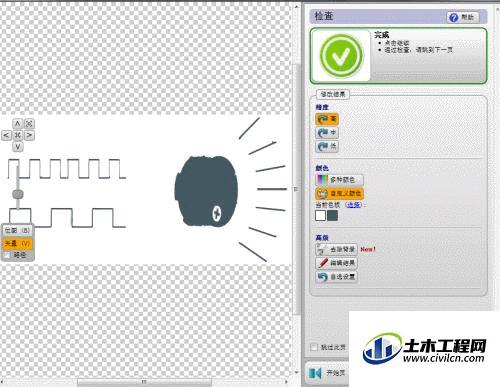Click the remove background button
Image resolution: width=500 pixels, height=387 pixels.
click(x=336, y=249)
